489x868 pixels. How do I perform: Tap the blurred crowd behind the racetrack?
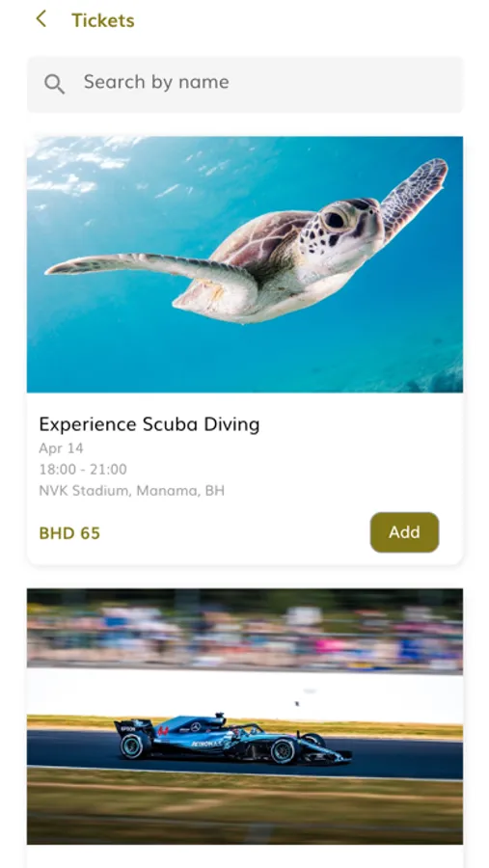244,637
